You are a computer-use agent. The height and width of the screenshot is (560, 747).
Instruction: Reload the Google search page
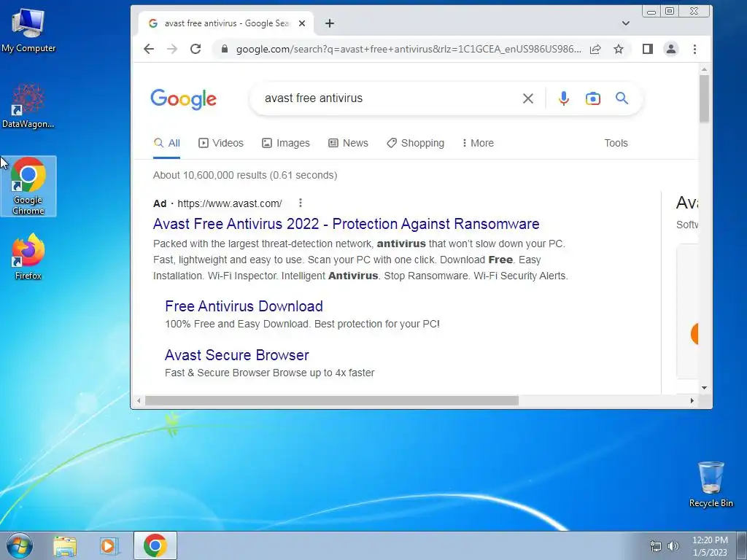[196, 49]
